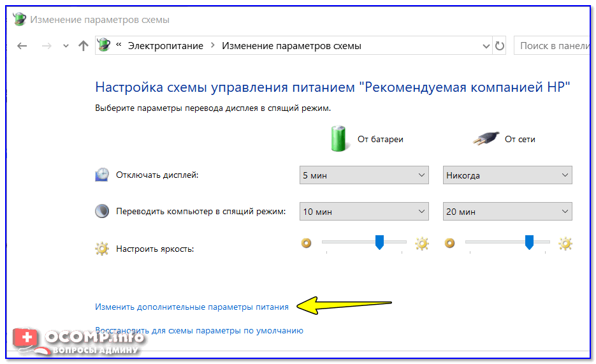Click Восстановить для схемы параметры по умолчанию
The image size is (596, 364).
[x=199, y=330]
